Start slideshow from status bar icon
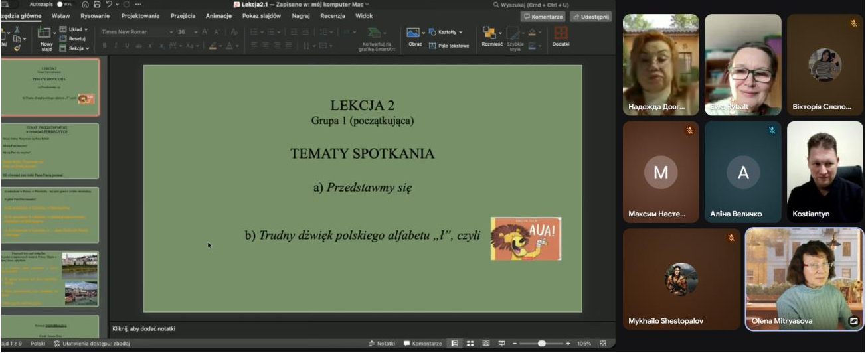Screen dimensions: 868x353 (502, 344)
